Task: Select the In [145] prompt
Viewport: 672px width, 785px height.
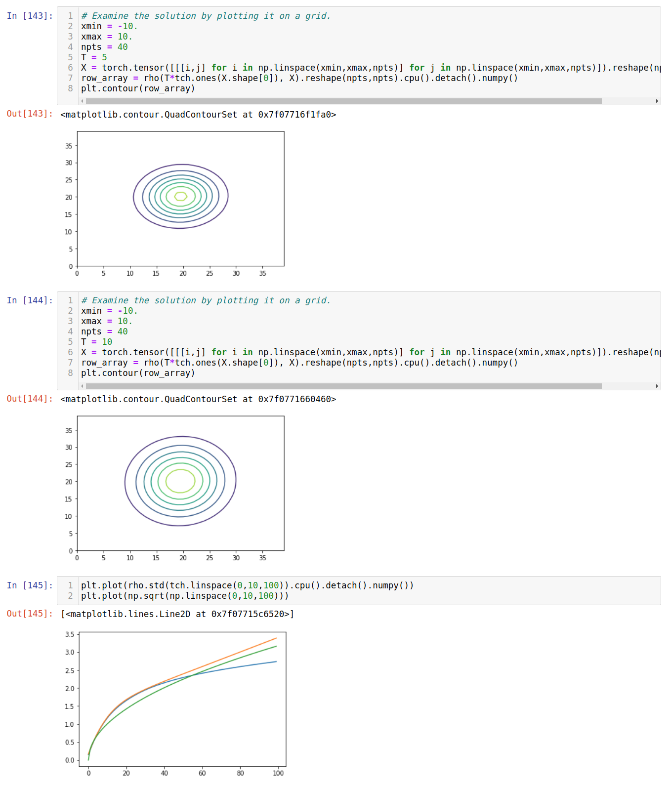Action: coord(30,585)
